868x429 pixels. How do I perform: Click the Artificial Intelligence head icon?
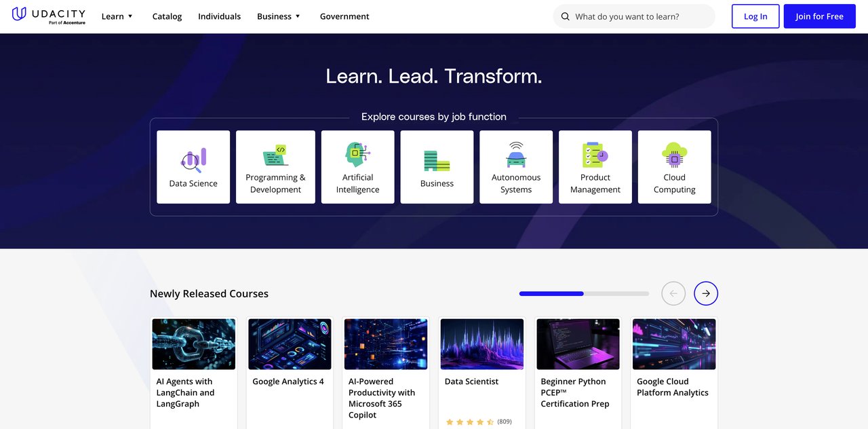click(x=357, y=155)
